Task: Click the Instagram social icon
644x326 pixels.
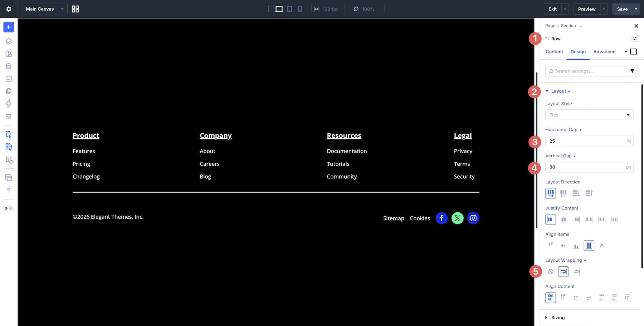Action: pyautogui.click(x=473, y=218)
